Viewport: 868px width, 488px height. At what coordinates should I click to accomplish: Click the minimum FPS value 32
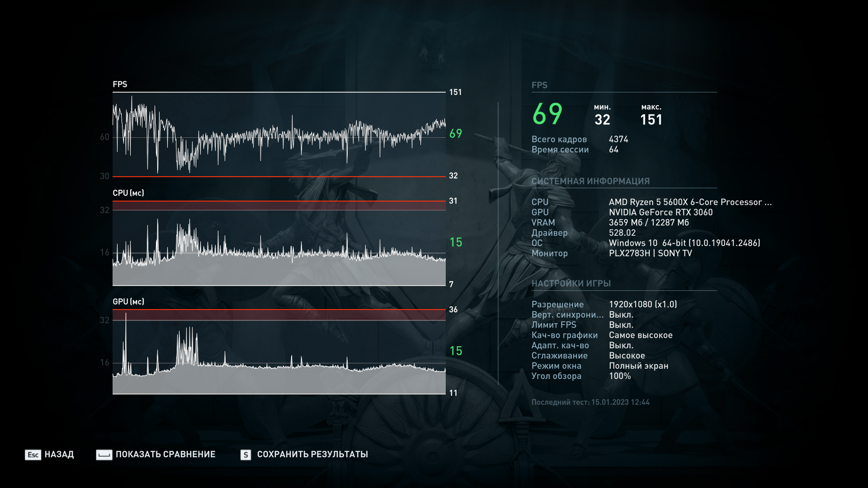(602, 120)
